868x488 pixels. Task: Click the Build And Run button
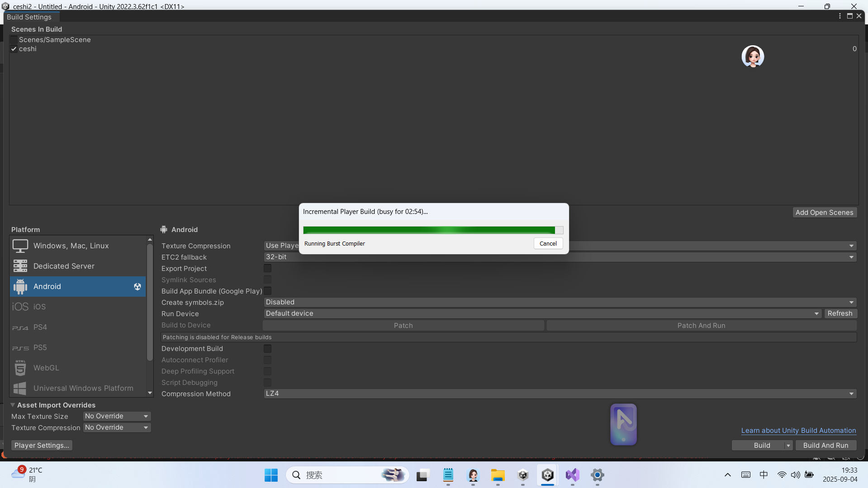click(x=825, y=446)
